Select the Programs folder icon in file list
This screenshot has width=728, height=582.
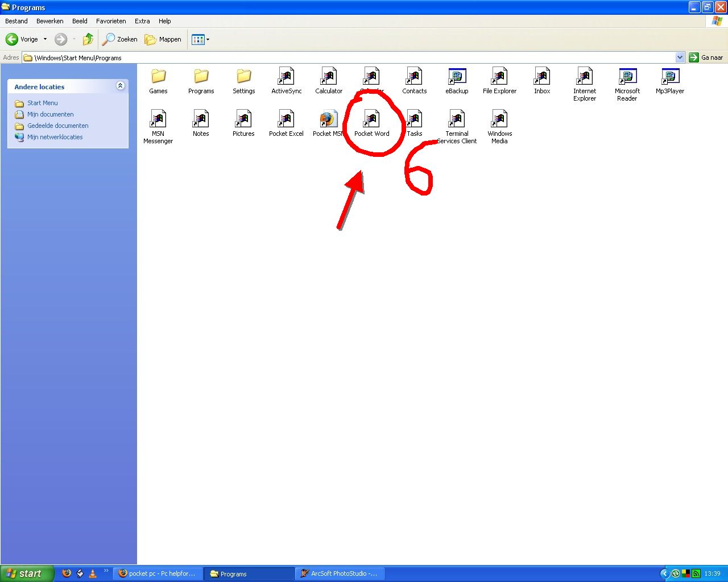click(x=201, y=76)
